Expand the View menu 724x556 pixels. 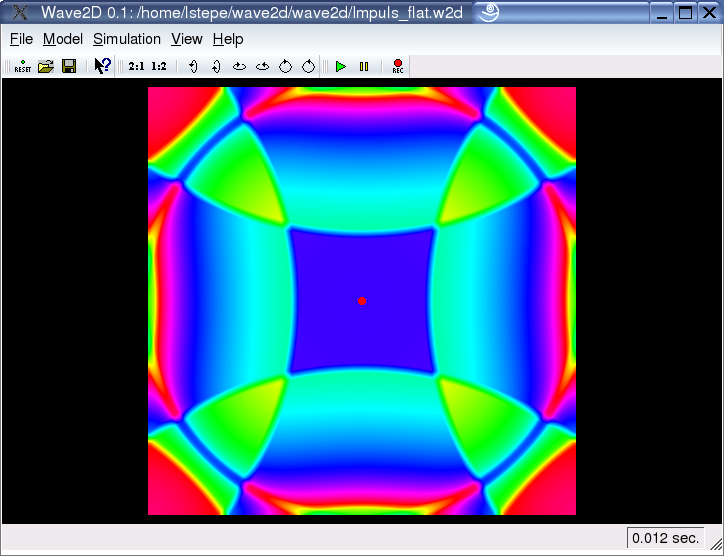point(187,39)
